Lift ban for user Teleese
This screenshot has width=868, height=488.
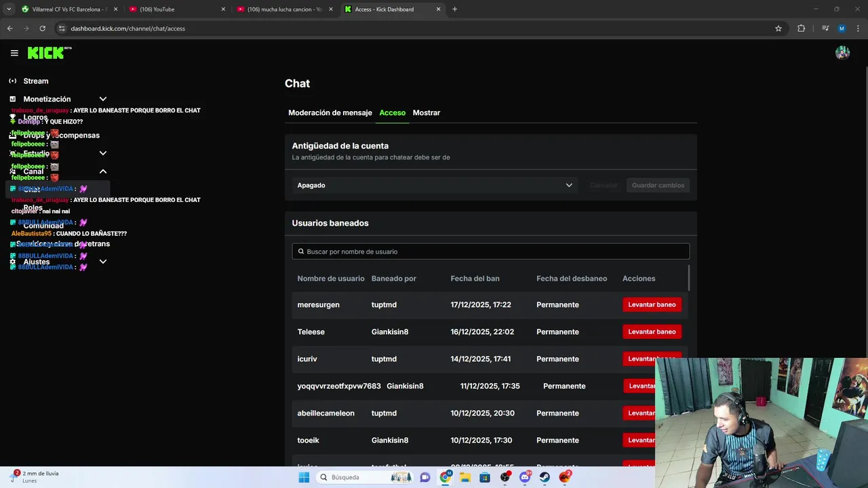pos(652,331)
